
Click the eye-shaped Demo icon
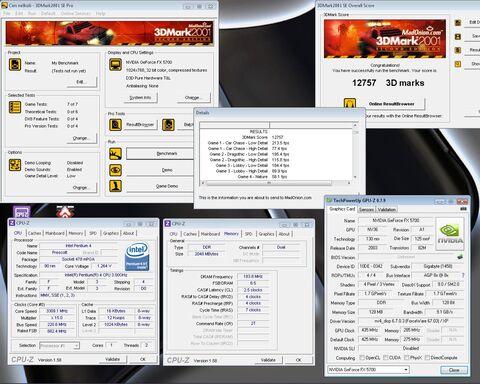[115, 170]
